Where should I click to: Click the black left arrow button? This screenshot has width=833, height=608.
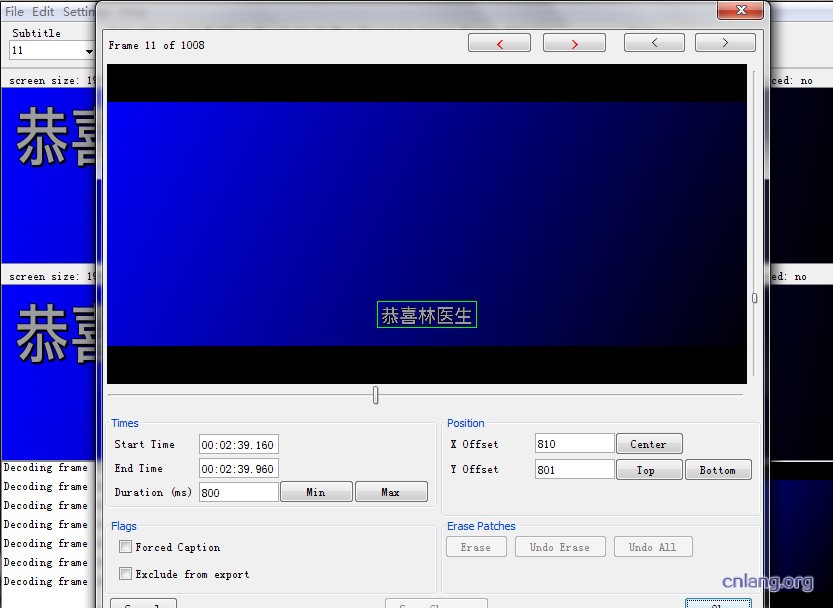click(654, 43)
